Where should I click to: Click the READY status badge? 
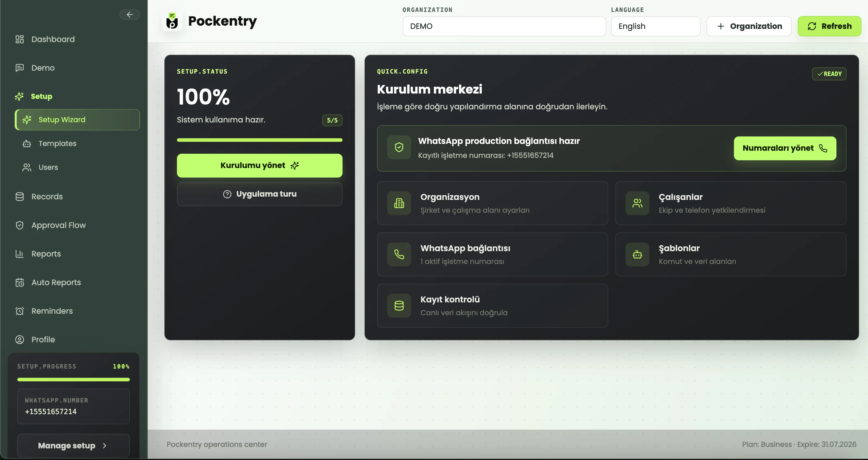[x=829, y=74]
